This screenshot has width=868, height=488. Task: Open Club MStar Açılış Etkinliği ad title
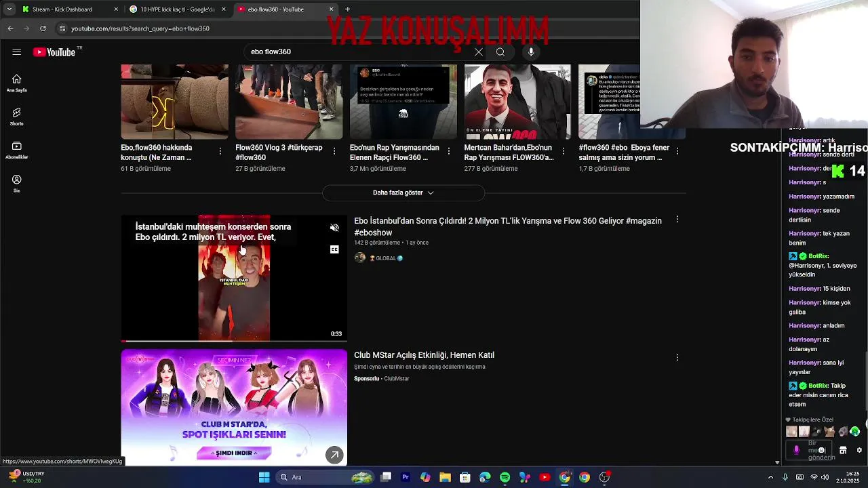pos(424,355)
